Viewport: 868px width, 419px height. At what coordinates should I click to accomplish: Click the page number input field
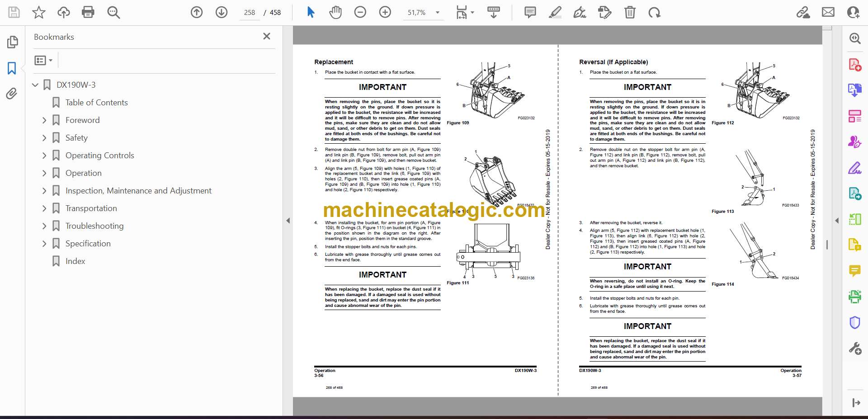250,13
